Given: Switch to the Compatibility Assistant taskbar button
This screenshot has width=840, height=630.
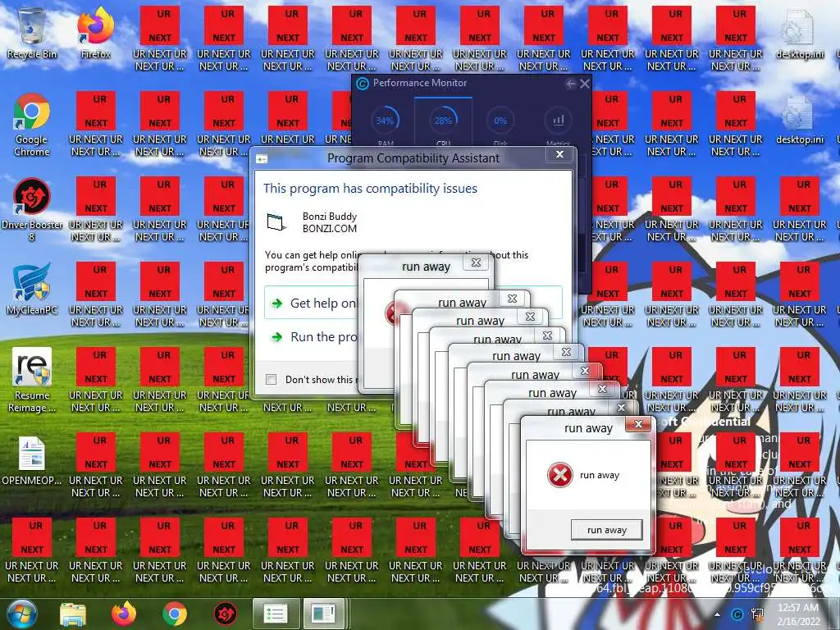Looking at the screenshot, I should click(323, 614).
